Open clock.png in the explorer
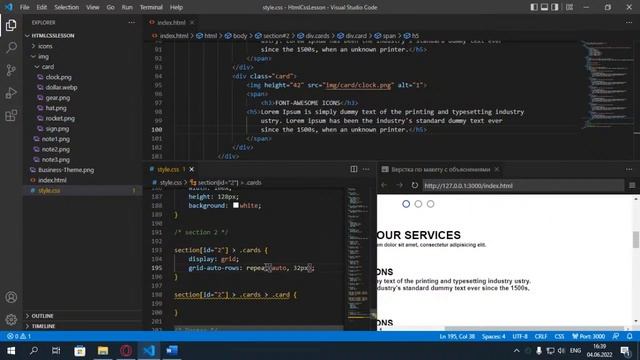 pos(58,77)
